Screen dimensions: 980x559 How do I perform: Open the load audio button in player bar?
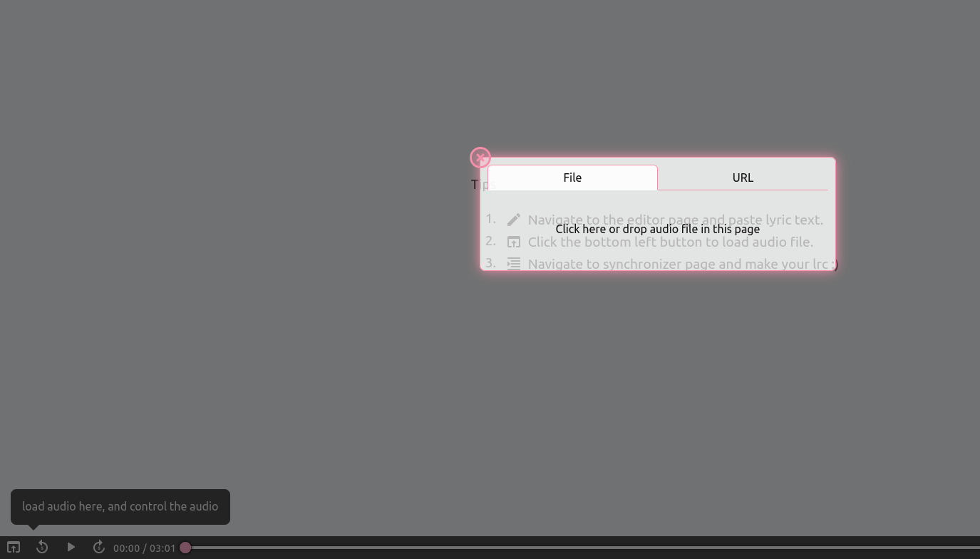click(14, 548)
